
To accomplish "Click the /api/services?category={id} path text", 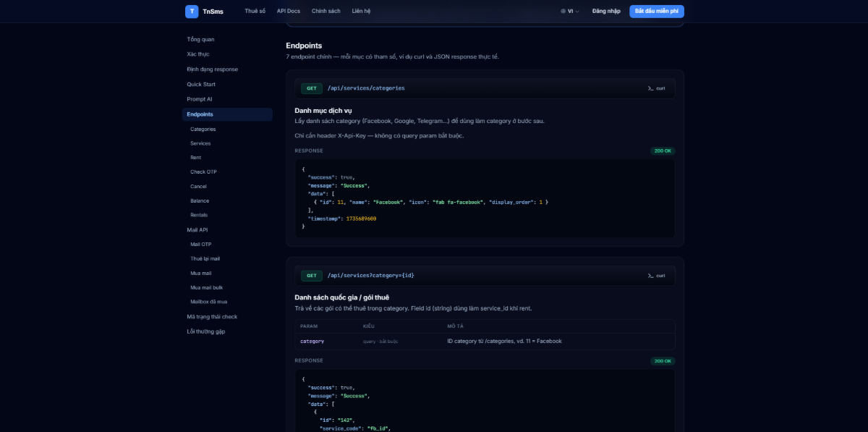I will [371, 276].
